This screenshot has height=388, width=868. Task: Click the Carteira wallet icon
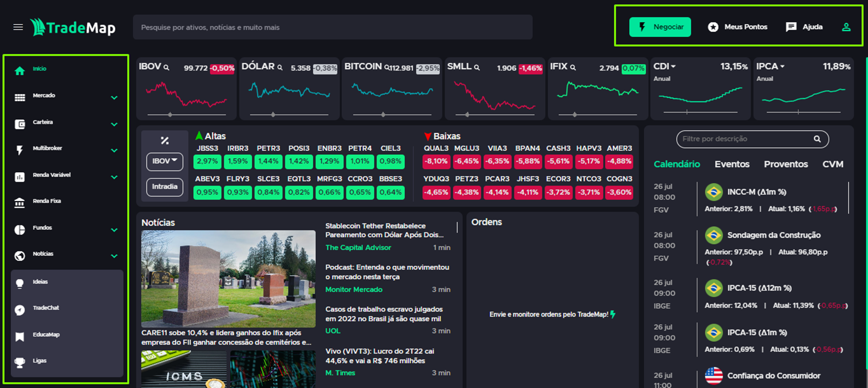point(20,124)
